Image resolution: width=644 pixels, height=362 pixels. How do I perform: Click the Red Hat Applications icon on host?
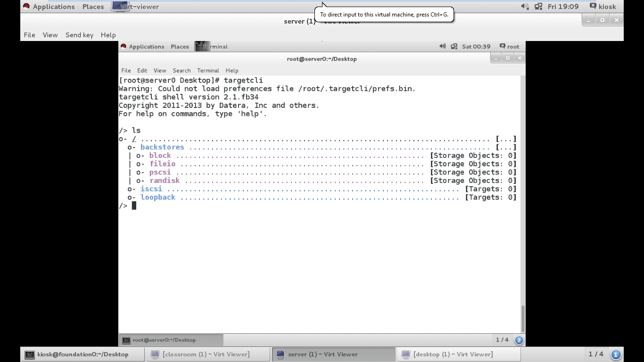26,7
